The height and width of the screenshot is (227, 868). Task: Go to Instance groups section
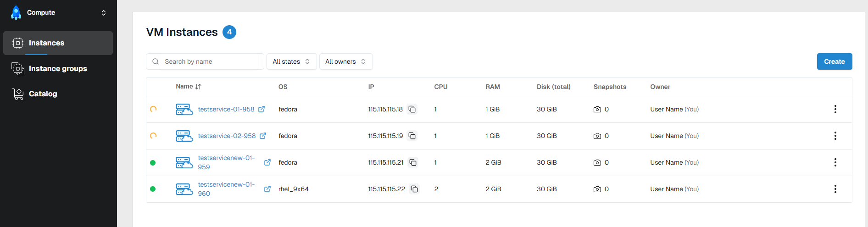click(x=58, y=69)
